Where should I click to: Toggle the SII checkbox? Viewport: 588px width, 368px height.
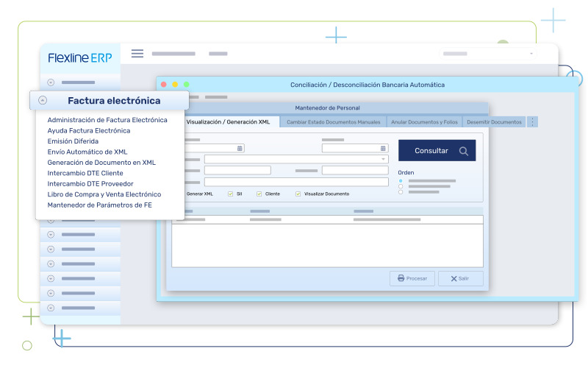pos(230,194)
